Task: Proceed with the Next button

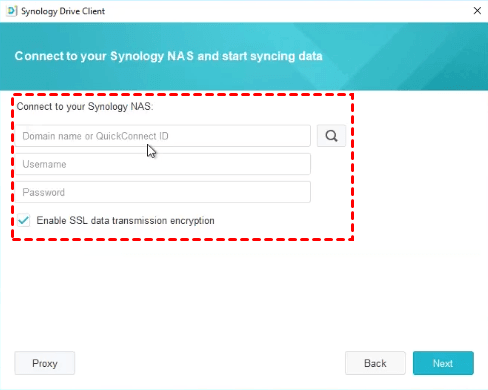Action: [443, 363]
